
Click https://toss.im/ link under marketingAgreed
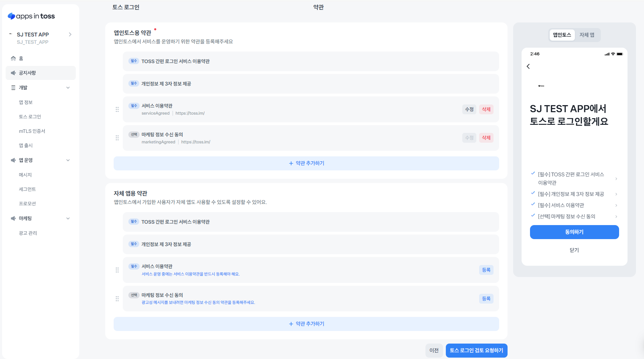point(196,142)
